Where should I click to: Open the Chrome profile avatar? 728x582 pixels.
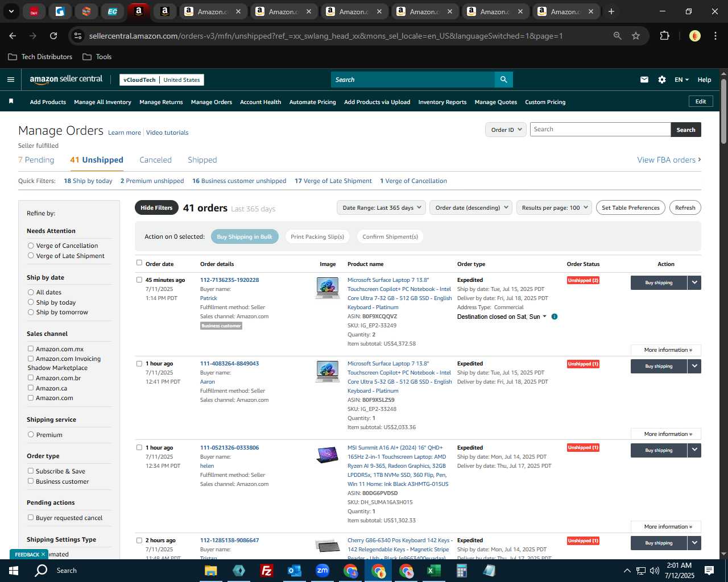tap(694, 36)
